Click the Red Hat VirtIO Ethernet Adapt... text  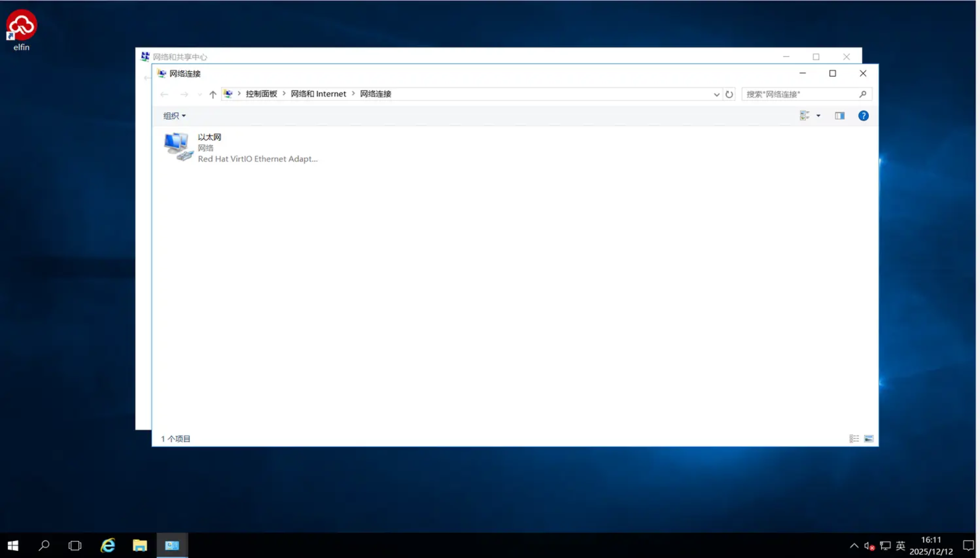[257, 159]
